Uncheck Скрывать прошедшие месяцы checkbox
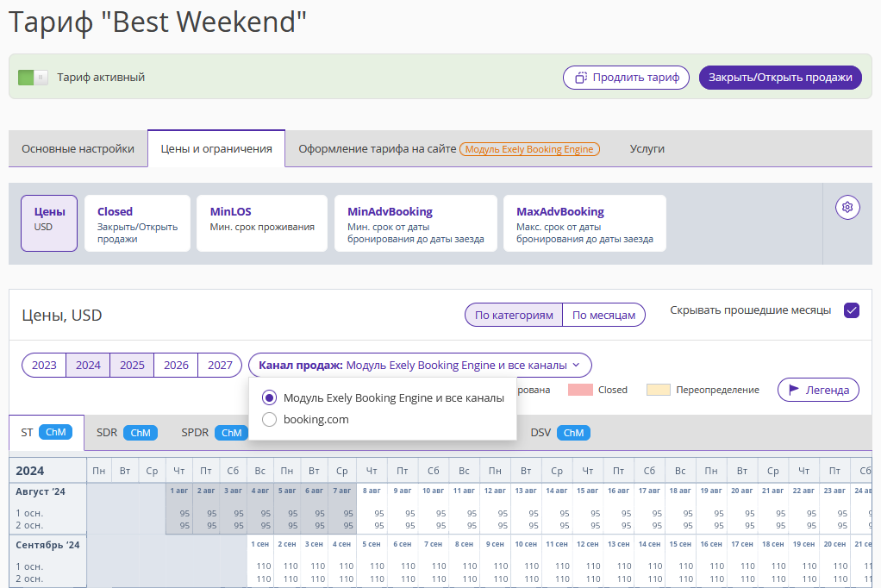Screen dimensions: 881x588 [851, 310]
